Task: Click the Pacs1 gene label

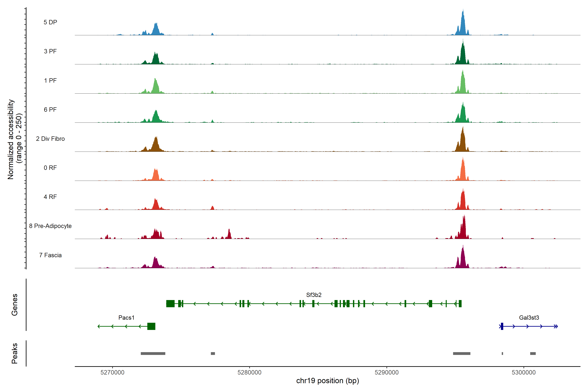Action: point(126,318)
